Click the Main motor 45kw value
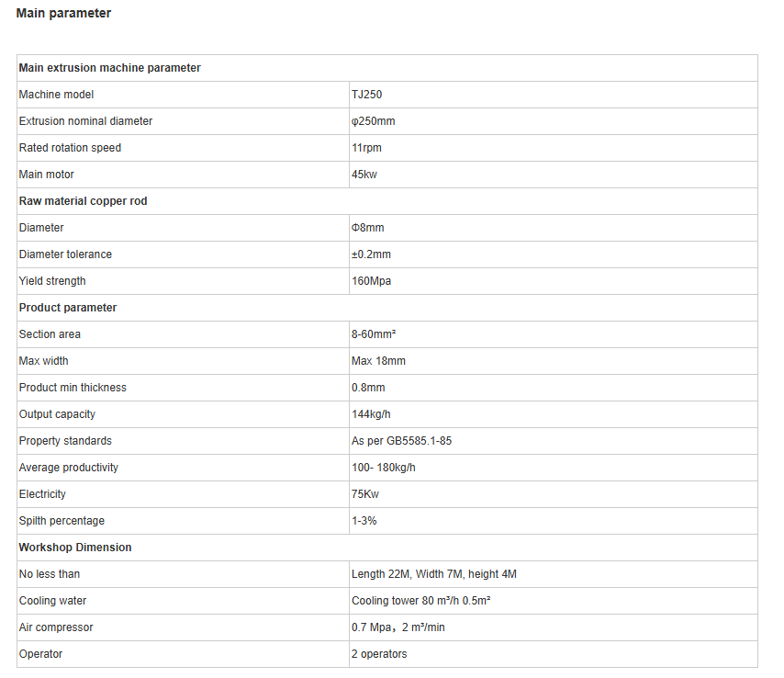This screenshot has width=784, height=678. coord(364,175)
